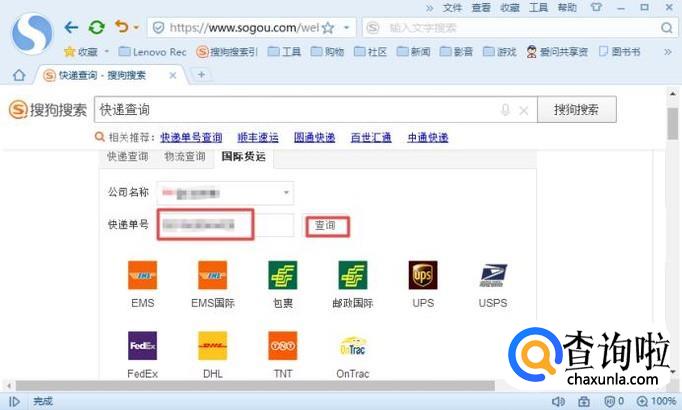682x410 pixels.
Task: Clear the search text with X
Action: (x=524, y=110)
